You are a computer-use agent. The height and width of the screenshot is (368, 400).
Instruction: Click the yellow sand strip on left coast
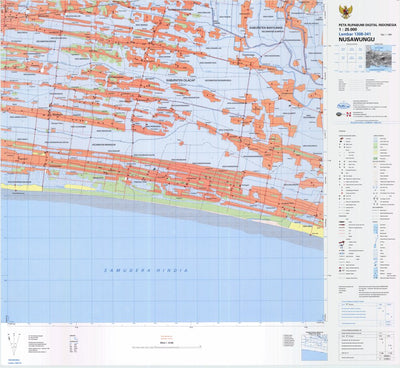[x=21, y=188]
